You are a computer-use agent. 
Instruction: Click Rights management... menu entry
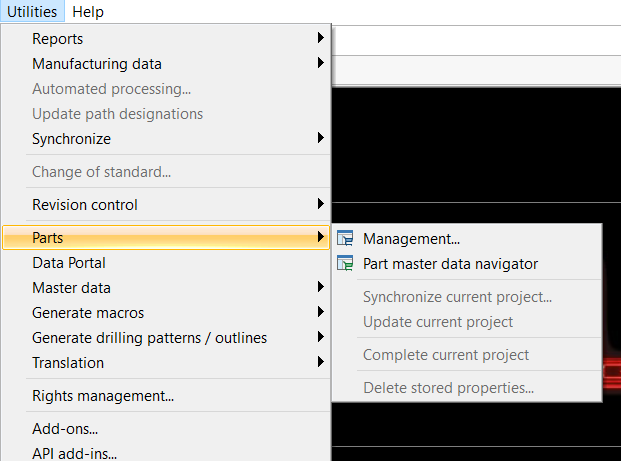(x=166, y=396)
